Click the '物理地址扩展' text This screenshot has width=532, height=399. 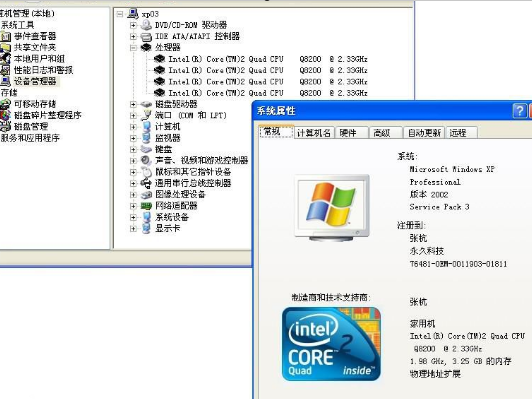(x=435, y=374)
